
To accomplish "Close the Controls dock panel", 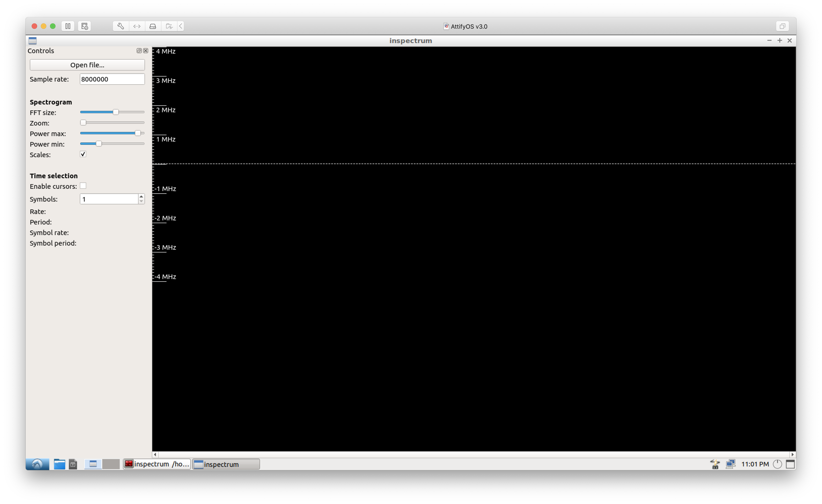I will point(146,51).
